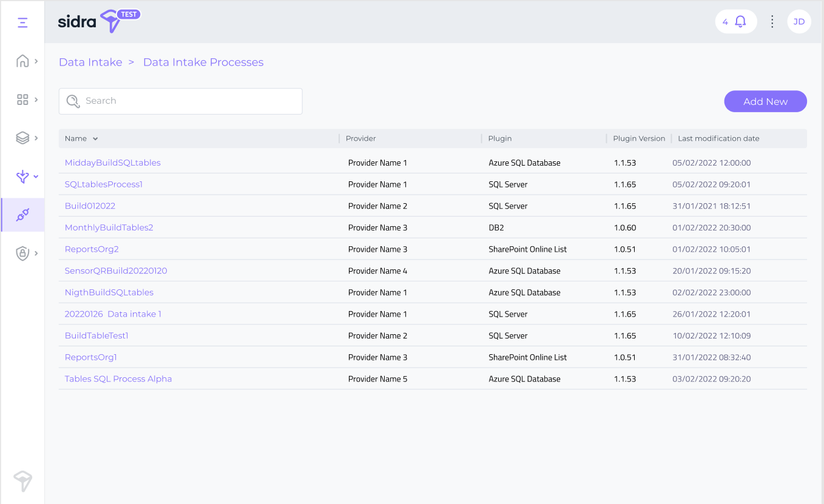Click the data intake funnel icon
Viewport: 824px width, 504px height.
click(22, 176)
